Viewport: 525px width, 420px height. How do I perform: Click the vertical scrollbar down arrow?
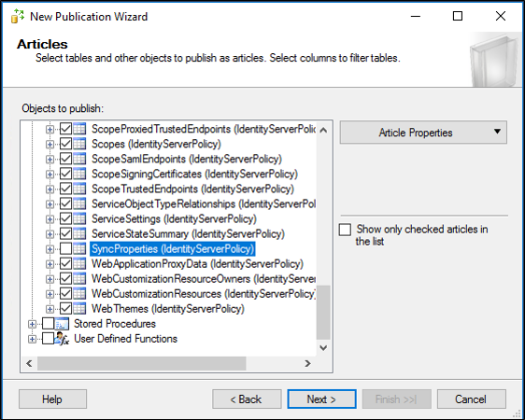tap(323, 348)
